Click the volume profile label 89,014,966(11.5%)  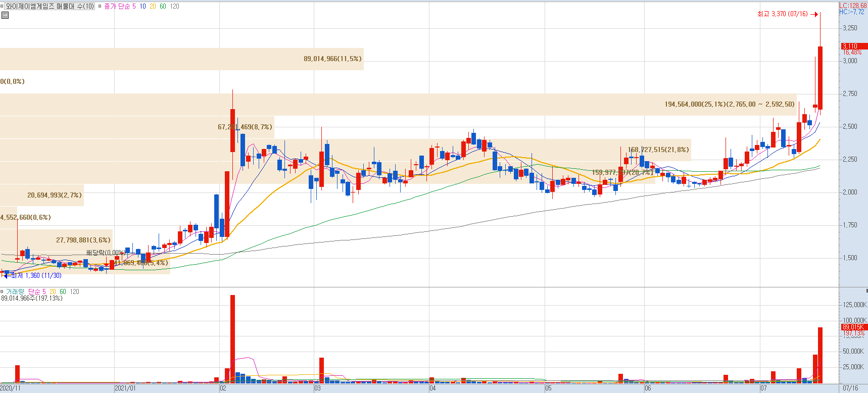coord(332,59)
